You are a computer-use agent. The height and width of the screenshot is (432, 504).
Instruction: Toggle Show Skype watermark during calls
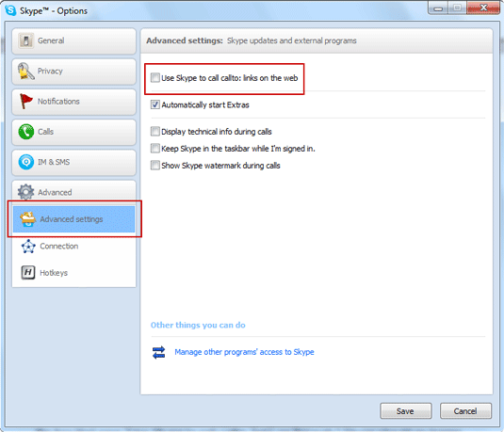[x=154, y=166]
